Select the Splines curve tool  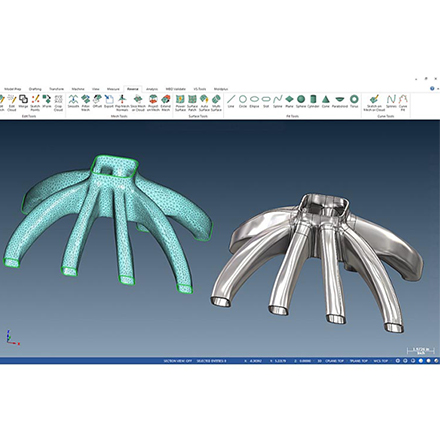coord(391,101)
